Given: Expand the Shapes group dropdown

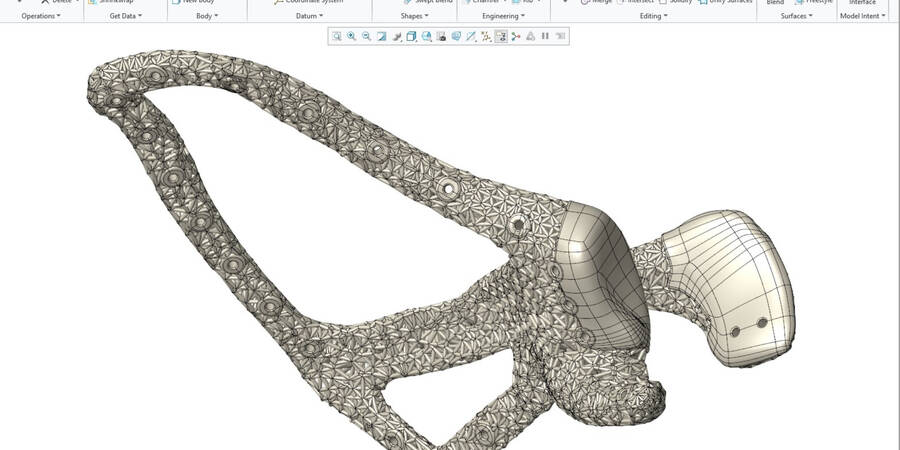Looking at the screenshot, I should point(414,16).
